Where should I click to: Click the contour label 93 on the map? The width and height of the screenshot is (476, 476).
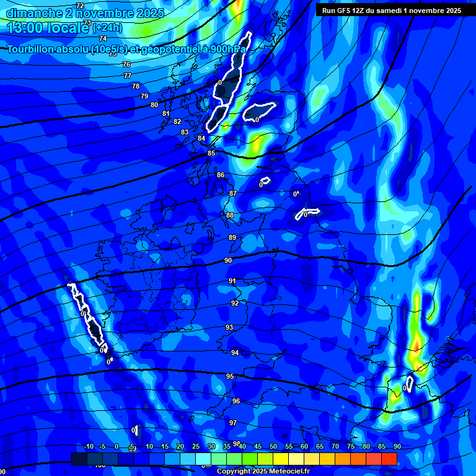pyautogui.click(x=229, y=327)
